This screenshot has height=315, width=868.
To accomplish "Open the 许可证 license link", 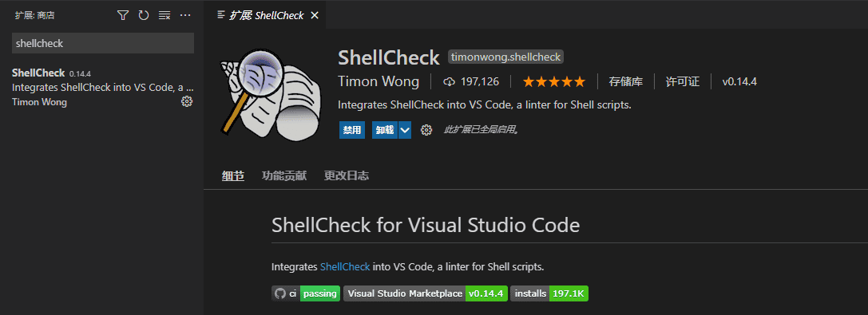I will coord(683,82).
